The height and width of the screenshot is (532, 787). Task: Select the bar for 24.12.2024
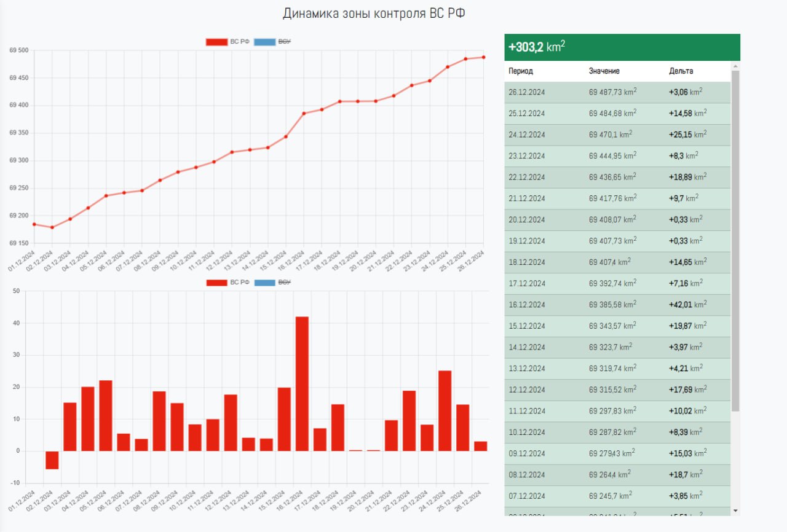[x=445, y=410]
